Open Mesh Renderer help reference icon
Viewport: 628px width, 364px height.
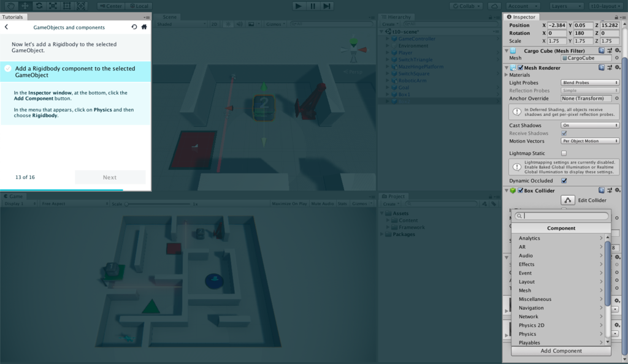[x=602, y=67]
